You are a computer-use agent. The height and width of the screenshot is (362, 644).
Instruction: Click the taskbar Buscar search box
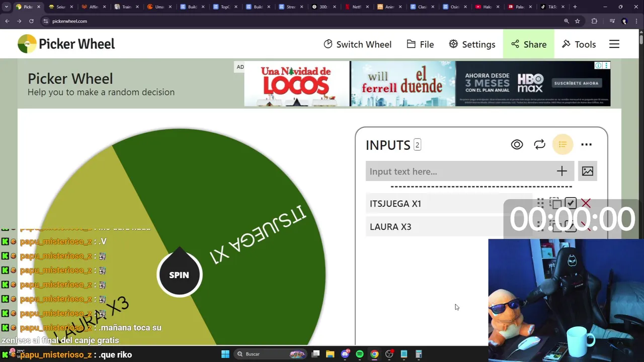(271, 354)
